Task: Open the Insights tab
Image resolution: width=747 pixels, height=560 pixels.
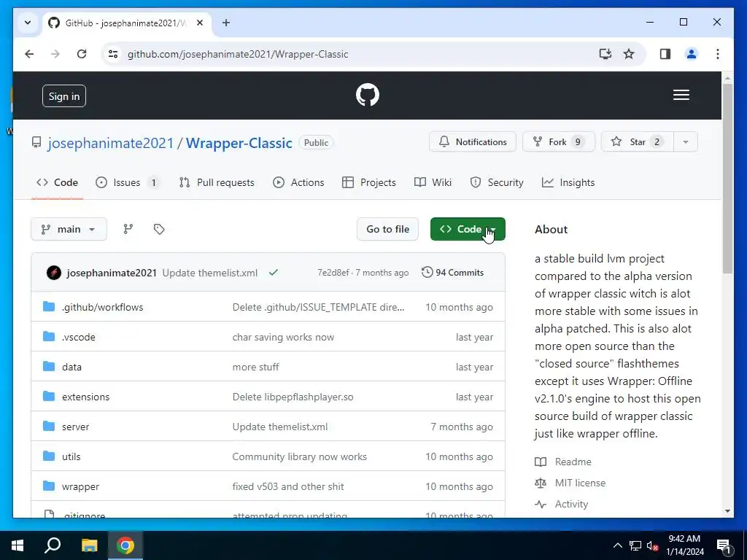Action: click(568, 182)
